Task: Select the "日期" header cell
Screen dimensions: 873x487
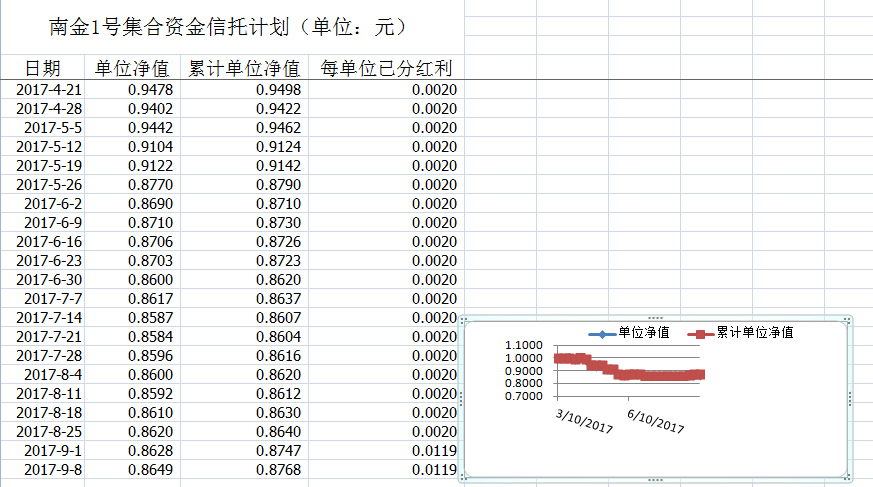Action: pyautogui.click(x=43, y=68)
